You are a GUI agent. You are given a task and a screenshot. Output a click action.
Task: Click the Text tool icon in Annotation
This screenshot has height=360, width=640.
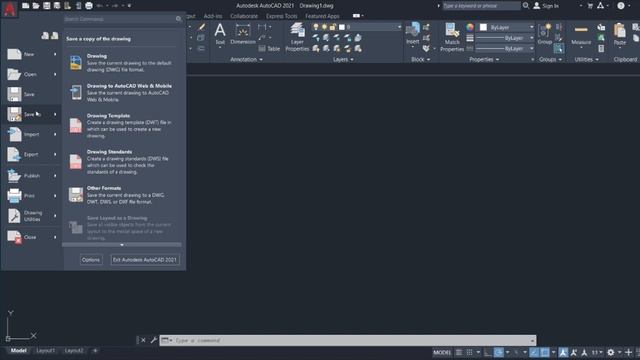pos(220,30)
